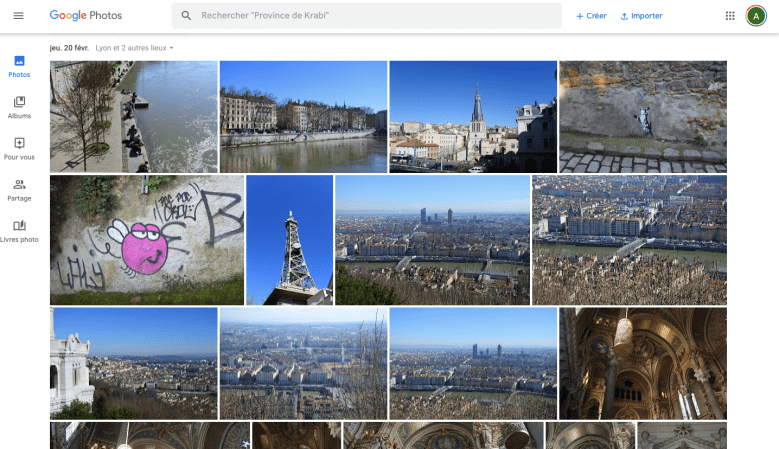
Task: Click the Importer button
Action: click(x=641, y=16)
